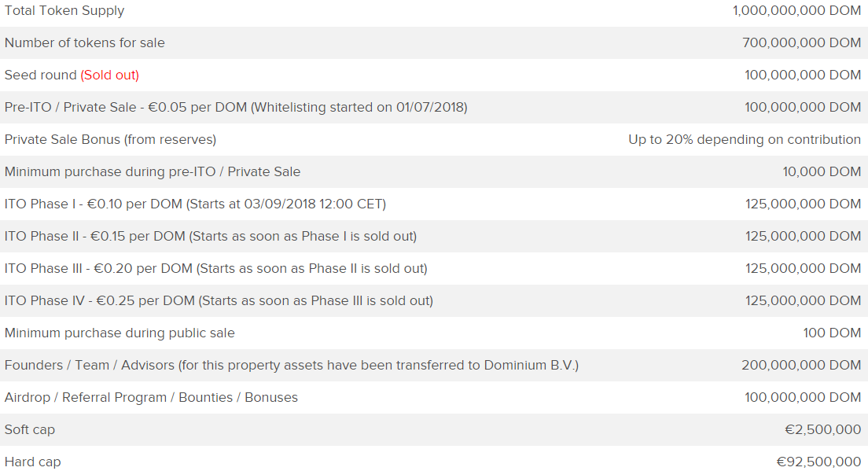Click the ITO Phase II row text
868x471 pixels.
coord(211,237)
